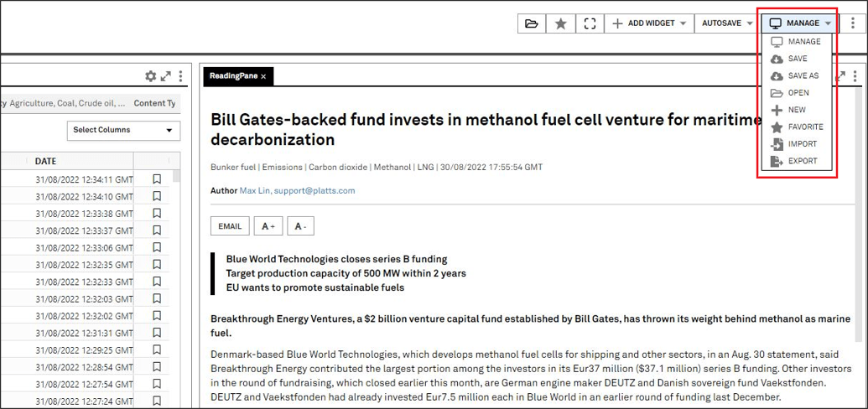Screen dimensions: 868x409
Task: Open left panel's vertical dots menu
Action: (180, 76)
